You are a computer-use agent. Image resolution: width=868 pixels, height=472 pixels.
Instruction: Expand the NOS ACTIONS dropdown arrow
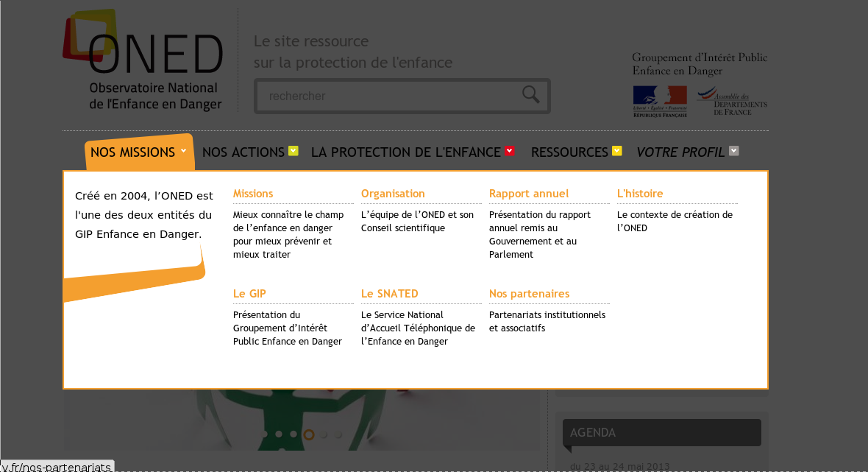[x=294, y=151]
